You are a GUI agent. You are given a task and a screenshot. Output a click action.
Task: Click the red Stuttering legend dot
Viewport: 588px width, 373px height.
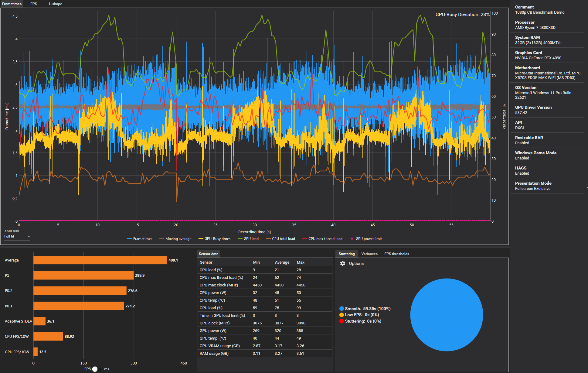(x=342, y=321)
